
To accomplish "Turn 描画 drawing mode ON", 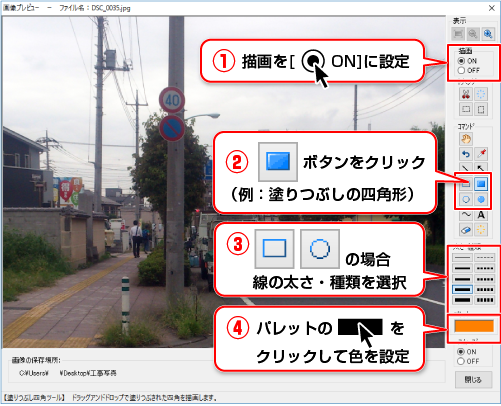I will pos(461,61).
